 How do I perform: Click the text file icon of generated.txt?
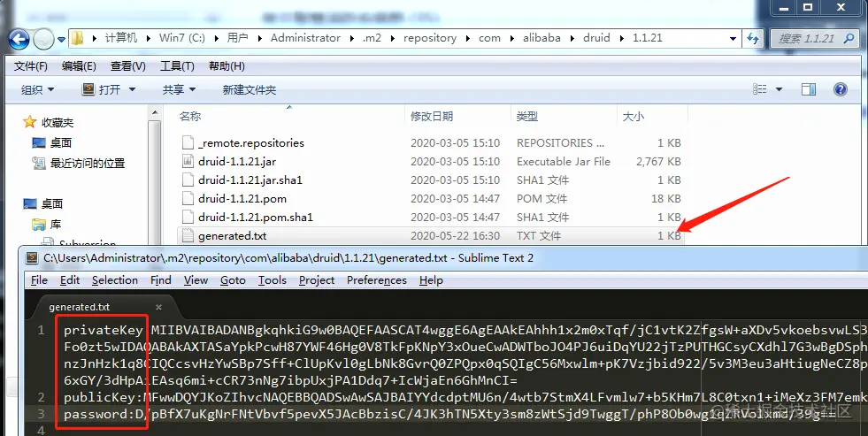[x=188, y=236]
